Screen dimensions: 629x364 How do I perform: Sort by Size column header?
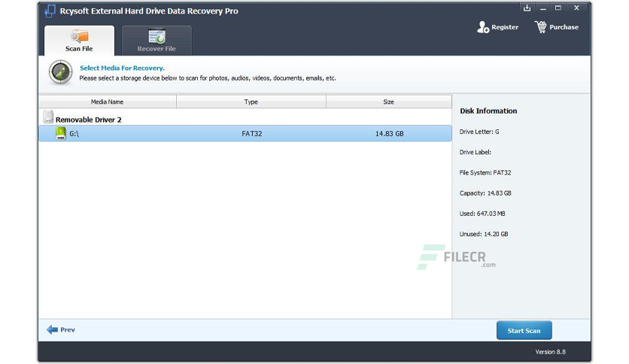click(388, 102)
